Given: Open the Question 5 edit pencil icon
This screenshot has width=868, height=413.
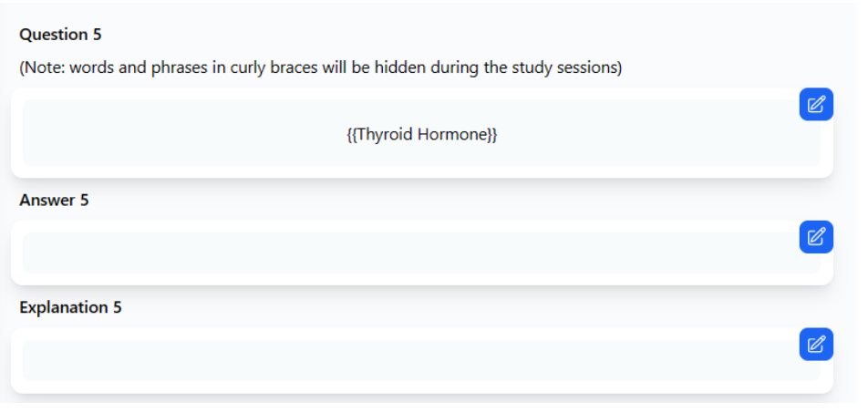Looking at the screenshot, I should point(816,104).
